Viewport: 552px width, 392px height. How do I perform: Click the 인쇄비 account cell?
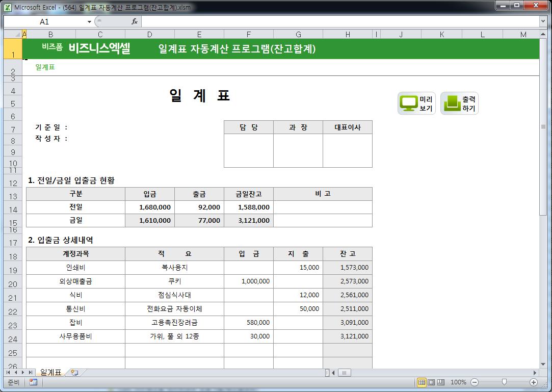click(x=75, y=268)
